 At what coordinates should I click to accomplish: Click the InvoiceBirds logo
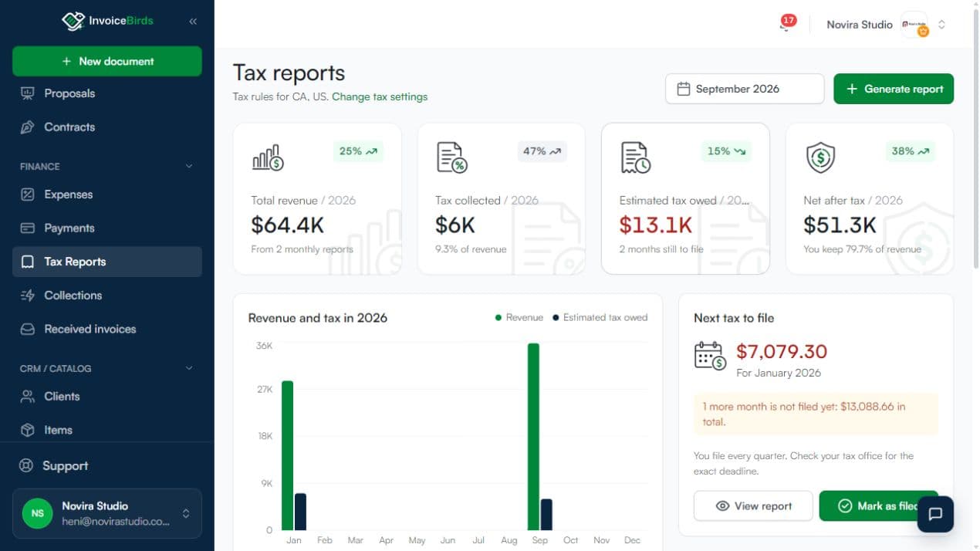point(107,21)
